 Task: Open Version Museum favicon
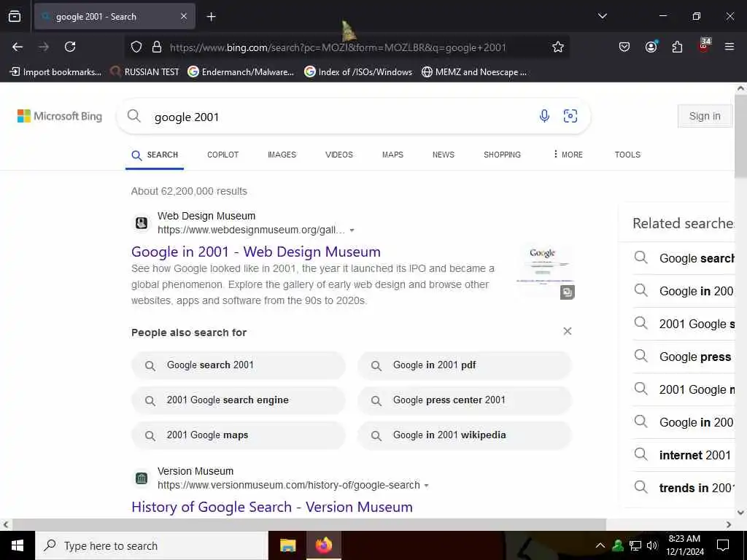142,478
